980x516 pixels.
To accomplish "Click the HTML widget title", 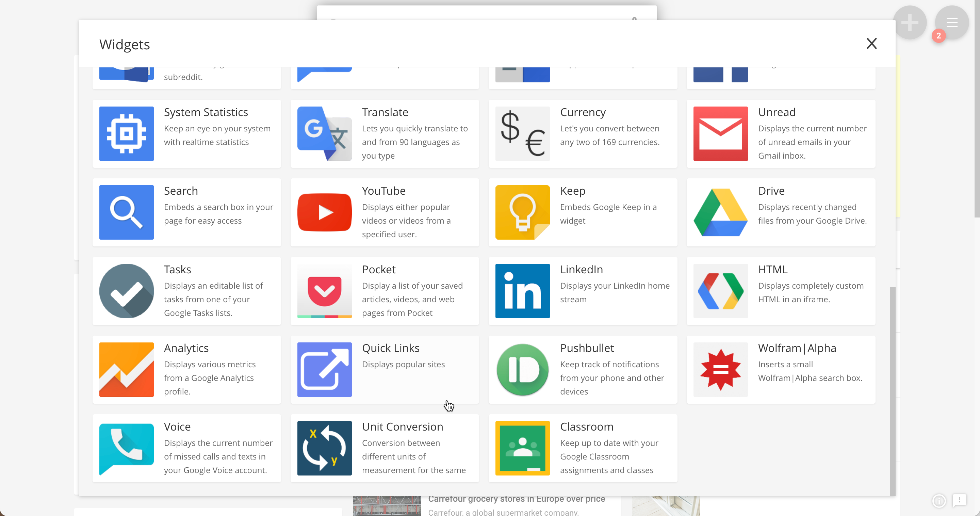I will tap(773, 270).
